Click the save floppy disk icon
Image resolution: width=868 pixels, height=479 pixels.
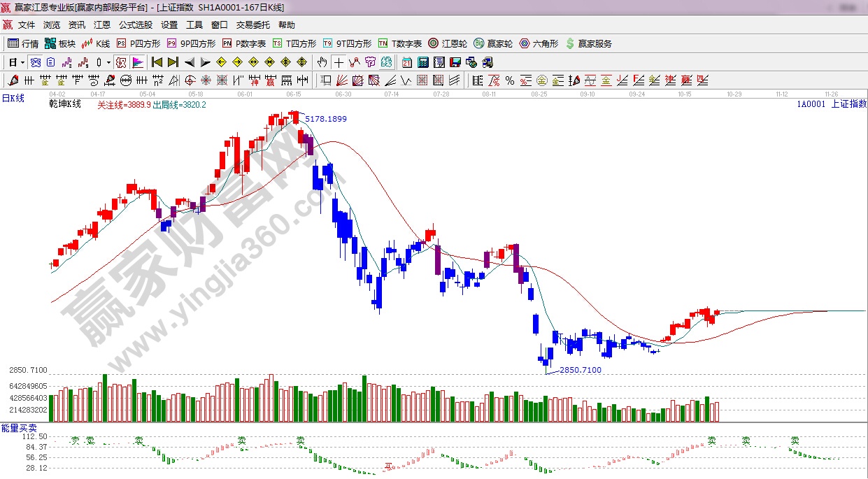click(455, 62)
